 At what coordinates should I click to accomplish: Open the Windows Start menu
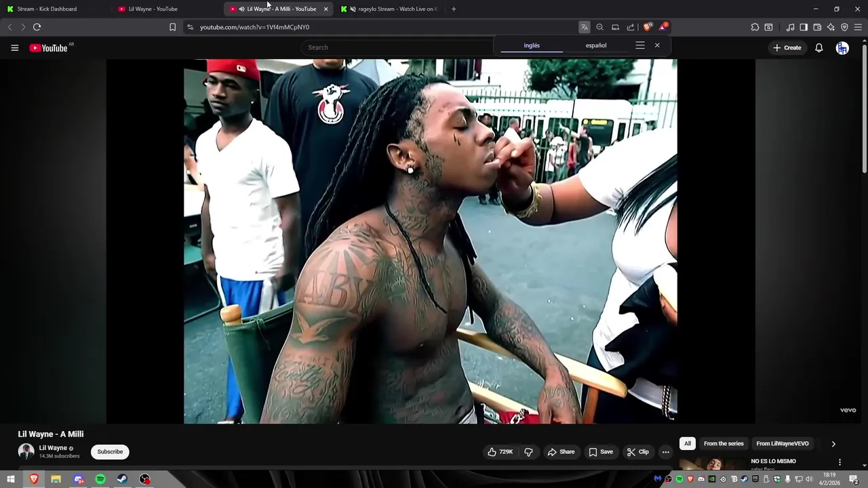pyautogui.click(x=10, y=479)
